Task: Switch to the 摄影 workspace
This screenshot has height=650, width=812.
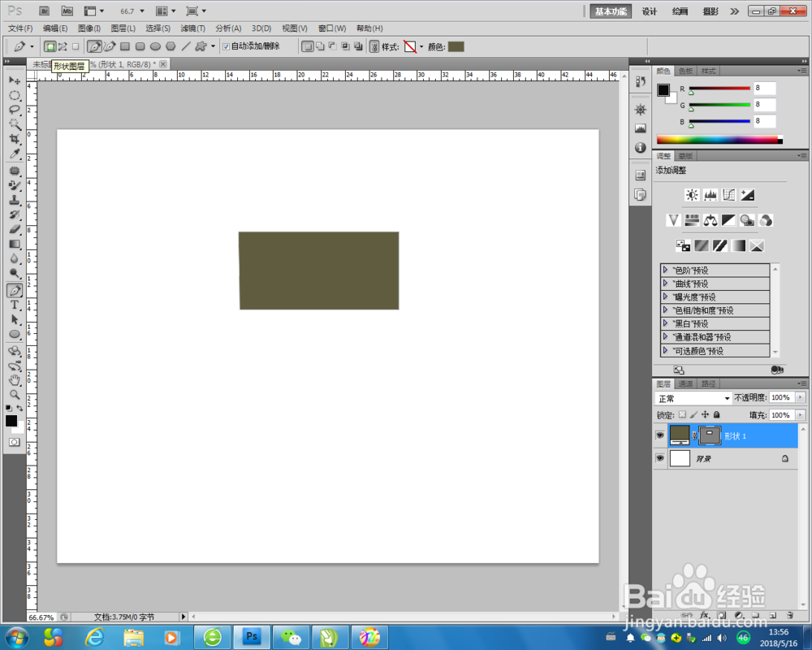Action: pos(710,11)
